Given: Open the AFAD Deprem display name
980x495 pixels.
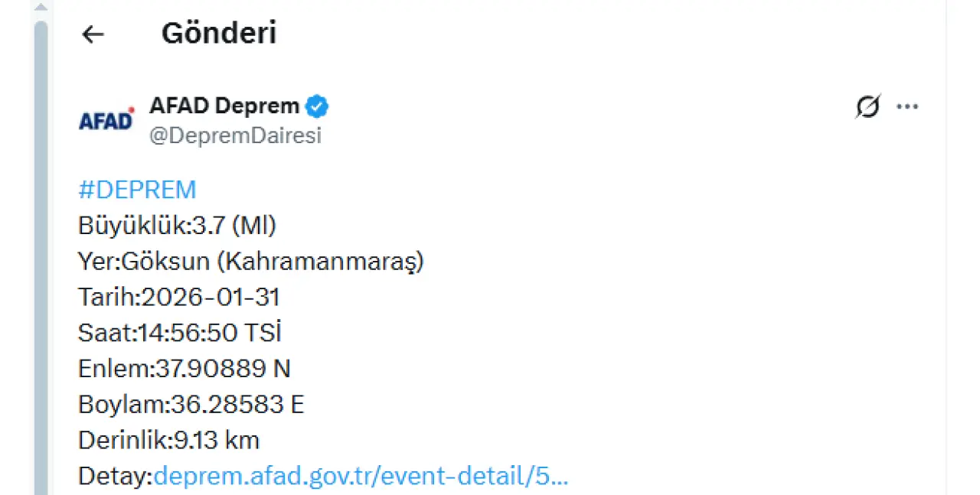Looking at the screenshot, I should (224, 106).
